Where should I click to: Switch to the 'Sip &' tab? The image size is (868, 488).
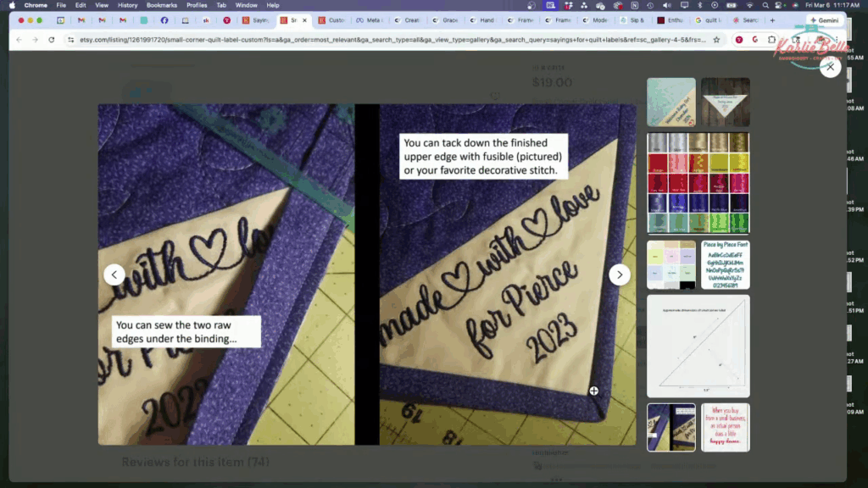632,20
